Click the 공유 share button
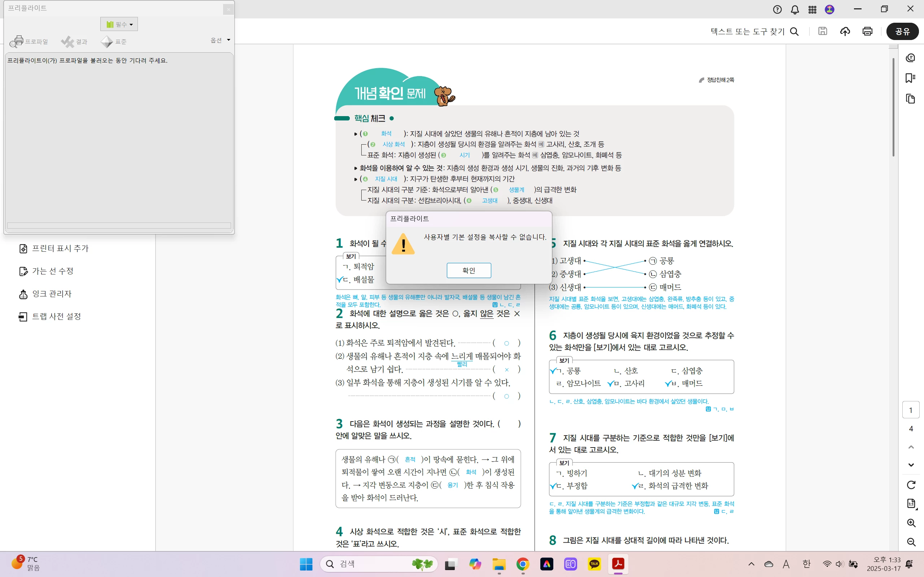Image resolution: width=924 pixels, height=577 pixels. click(902, 31)
